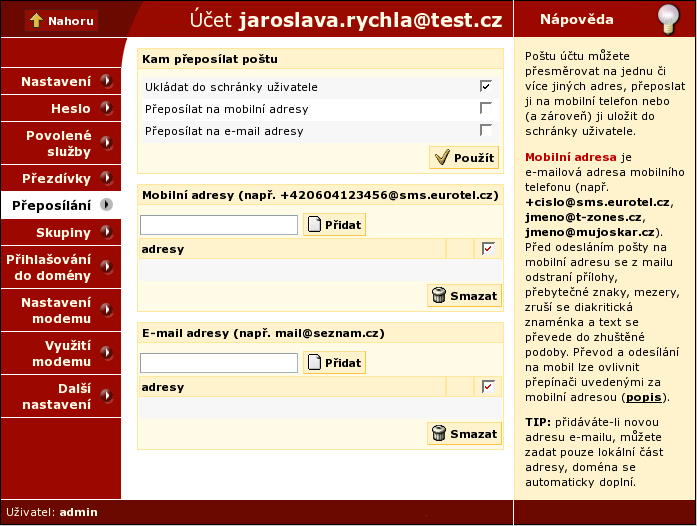Click the mobile adresy column header

click(163, 249)
